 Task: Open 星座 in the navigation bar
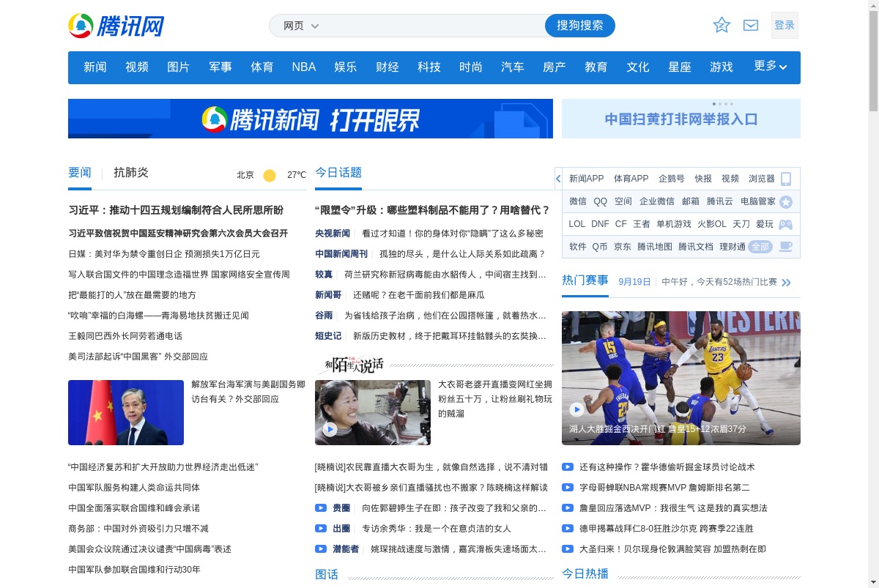point(680,67)
